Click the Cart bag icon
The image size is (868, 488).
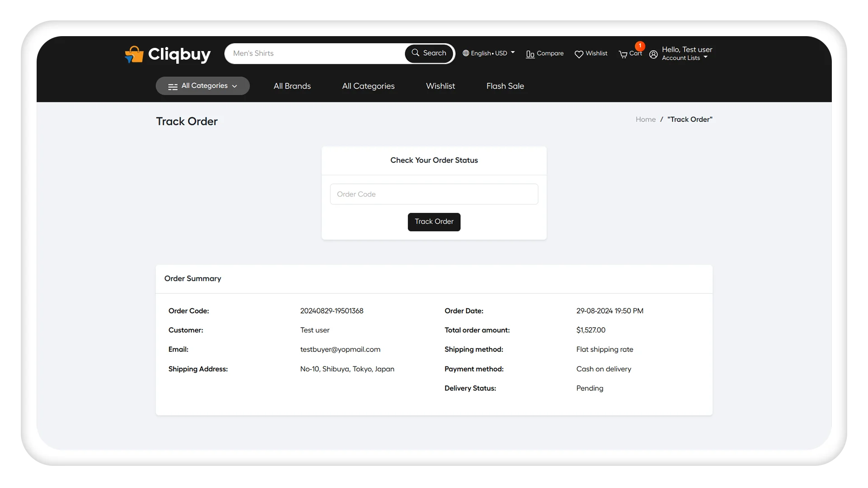click(x=623, y=54)
